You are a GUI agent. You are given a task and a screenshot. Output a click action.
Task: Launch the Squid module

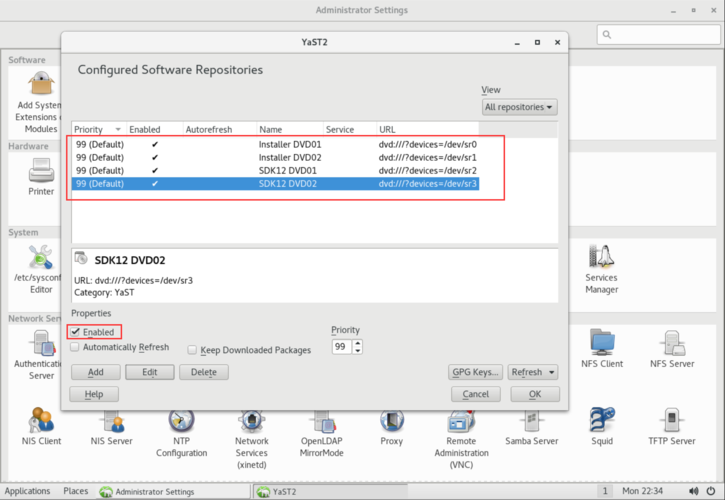(602, 420)
